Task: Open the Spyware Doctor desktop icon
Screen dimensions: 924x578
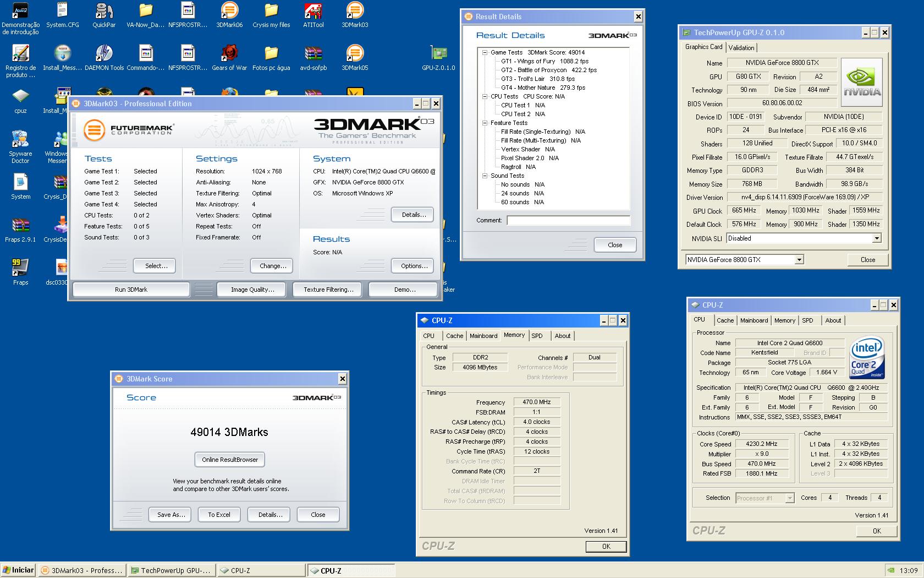Action: click(20, 147)
